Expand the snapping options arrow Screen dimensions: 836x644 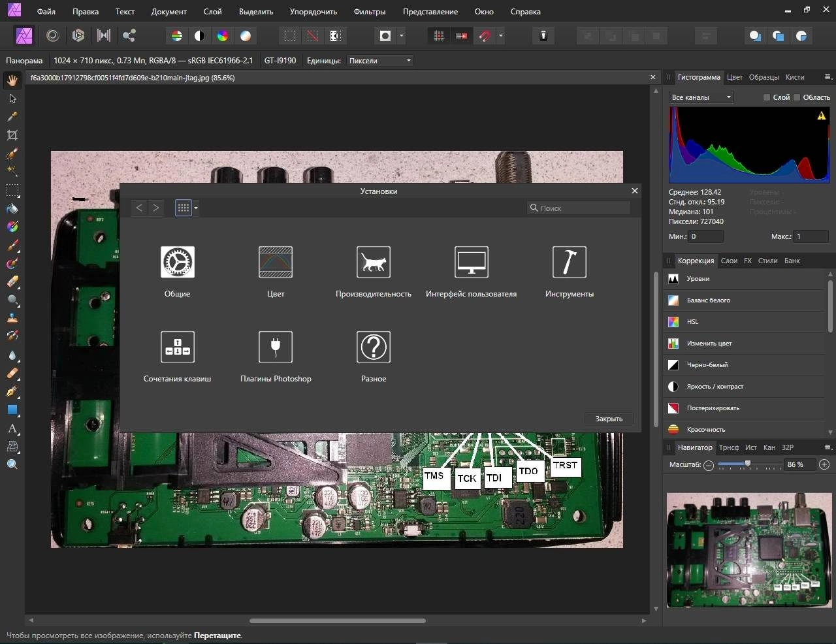pyautogui.click(x=500, y=36)
